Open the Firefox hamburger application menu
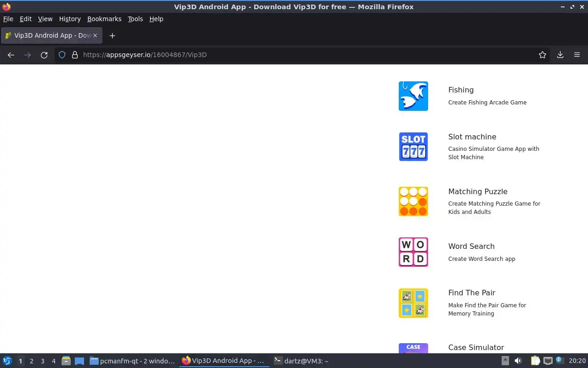This screenshot has width=588, height=368. (577, 55)
